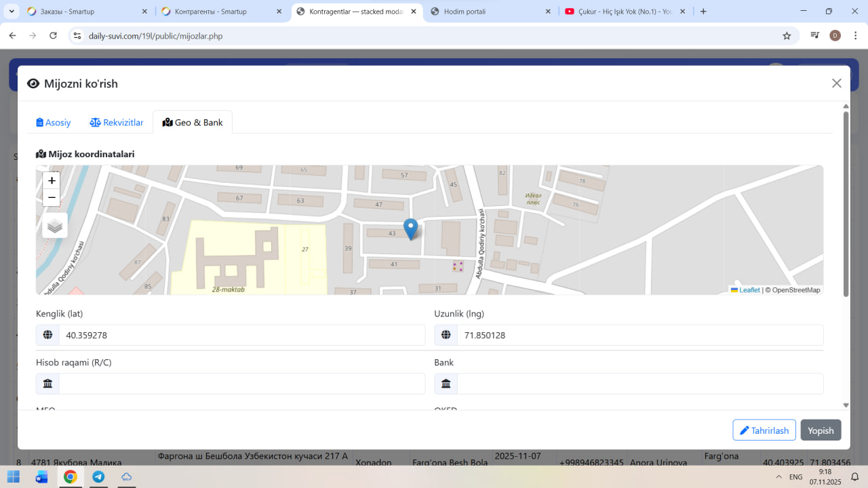Screen dimensions: 868x488
Task: Click the Bank input field
Action: click(x=639, y=384)
